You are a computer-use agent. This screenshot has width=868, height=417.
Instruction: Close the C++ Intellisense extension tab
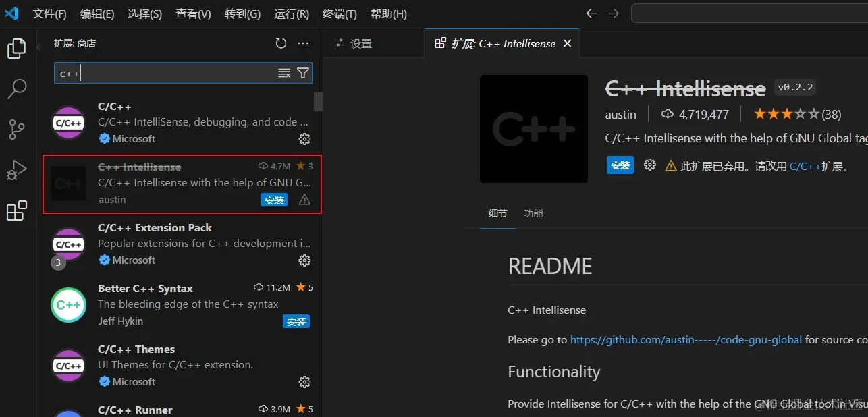point(567,43)
